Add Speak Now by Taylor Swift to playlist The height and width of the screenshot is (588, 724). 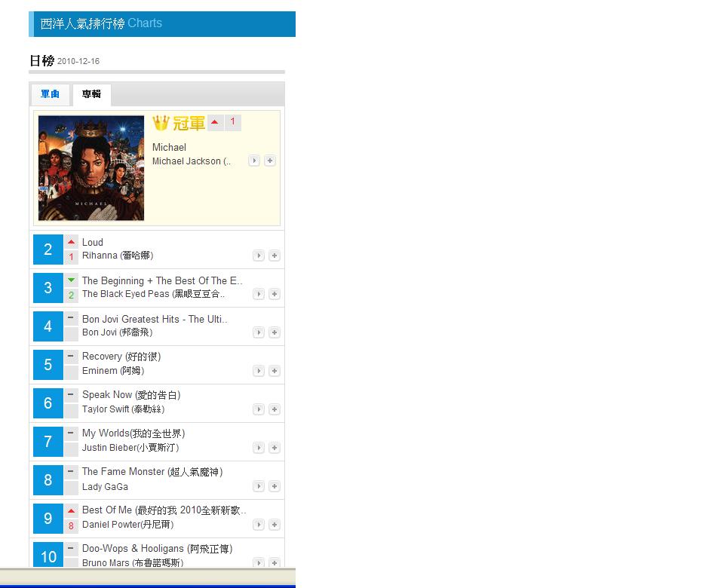pos(275,409)
